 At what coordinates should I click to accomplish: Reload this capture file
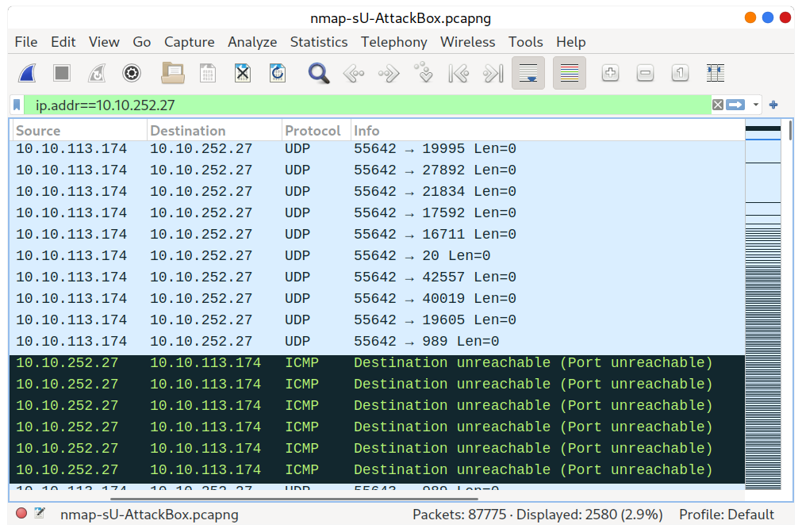(x=277, y=73)
